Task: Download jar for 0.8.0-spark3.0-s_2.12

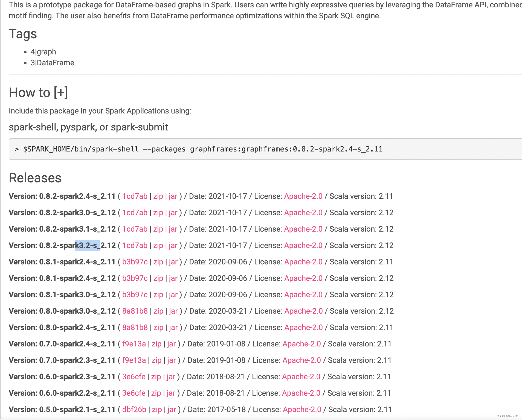Action: pyautogui.click(x=174, y=311)
